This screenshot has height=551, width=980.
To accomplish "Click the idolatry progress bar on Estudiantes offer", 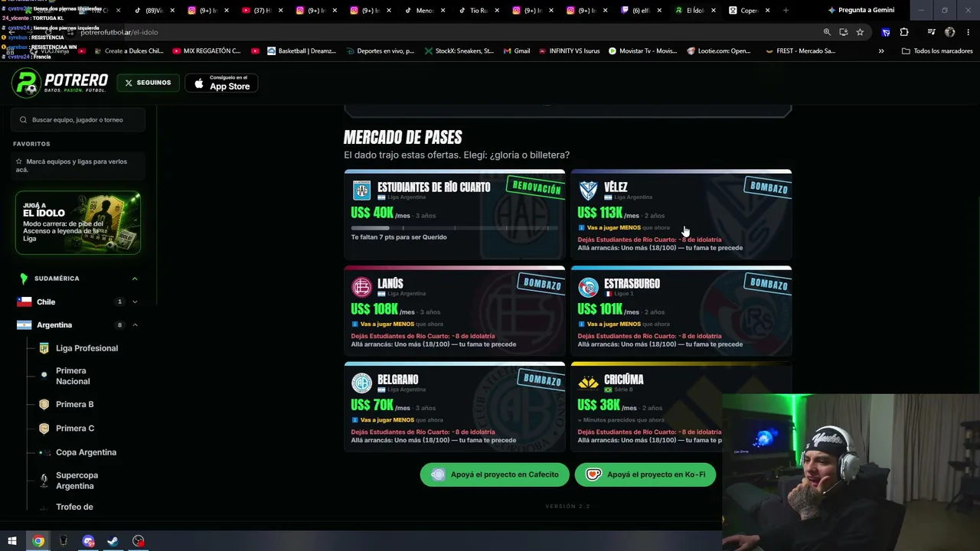I will (454, 228).
